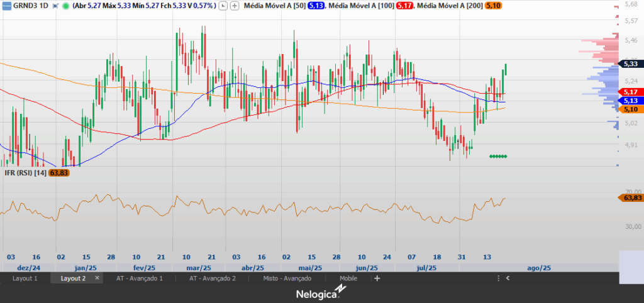Click the 30,00 level on the RSI axis
644x303 pixels.
coord(633,226)
